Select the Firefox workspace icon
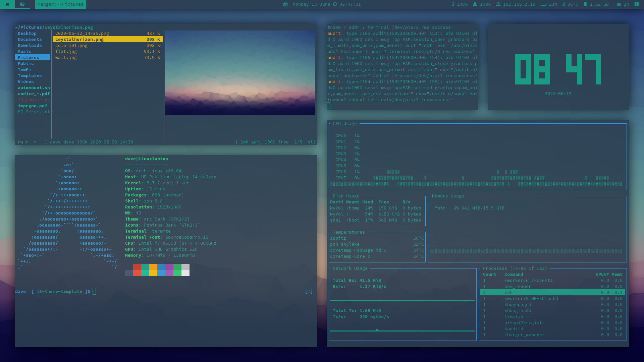This screenshot has width=644, height=362. (x=22, y=4)
